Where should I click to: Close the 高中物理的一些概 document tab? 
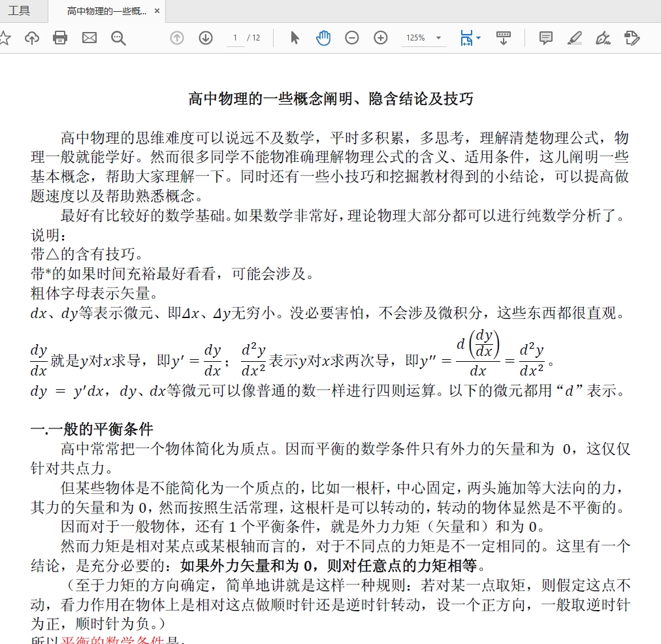[x=157, y=11]
